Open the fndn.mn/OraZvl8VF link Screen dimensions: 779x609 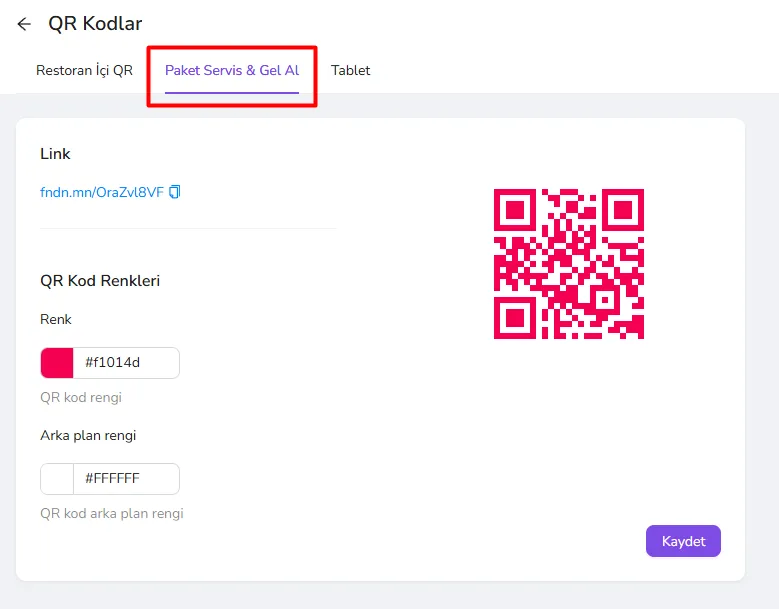point(102,192)
